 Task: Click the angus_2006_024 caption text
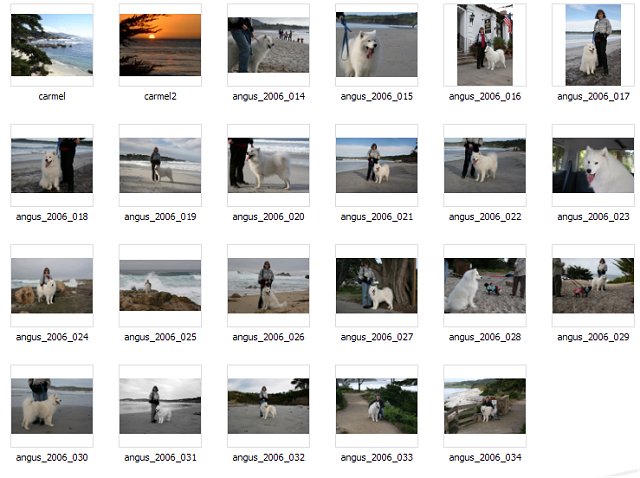coord(52,337)
